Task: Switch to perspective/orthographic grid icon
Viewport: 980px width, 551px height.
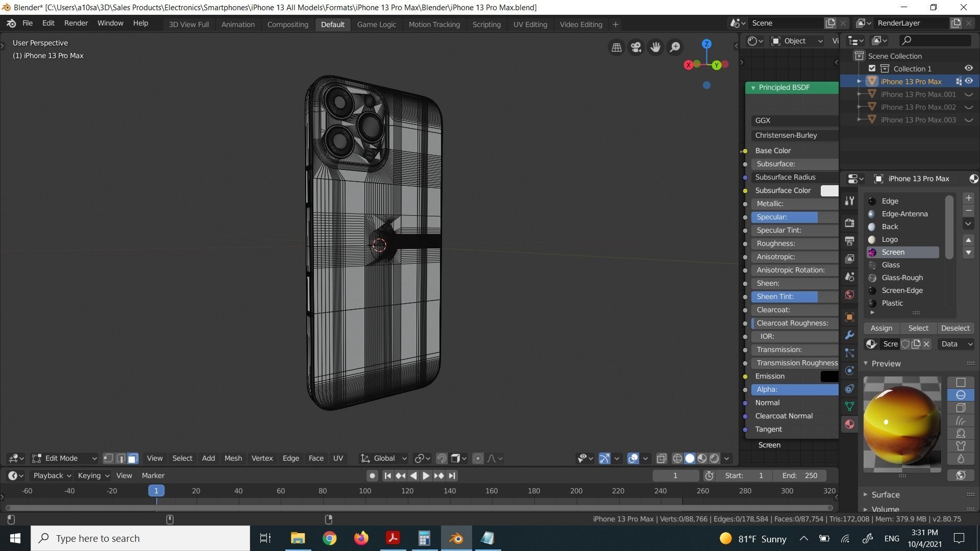Action: (x=617, y=47)
